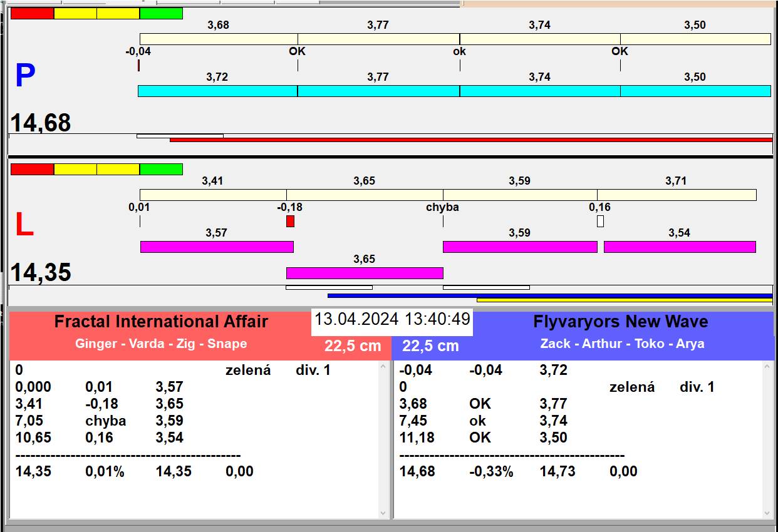Select the 7,05 chyba row in left results
Image resolution: width=778 pixels, height=532 pixels.
[x=100, y=421]
